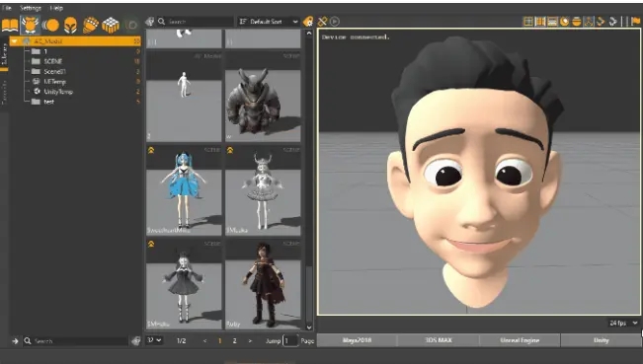
Task: Select the blue-haired girl character thumbnail
Action: [184, 190]
